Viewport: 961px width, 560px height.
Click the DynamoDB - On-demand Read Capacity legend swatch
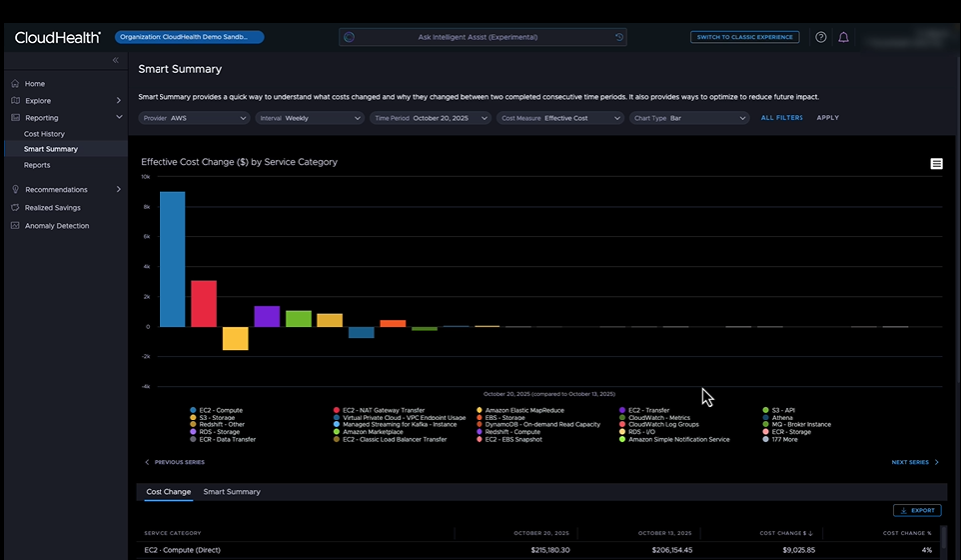click(480, 424)
